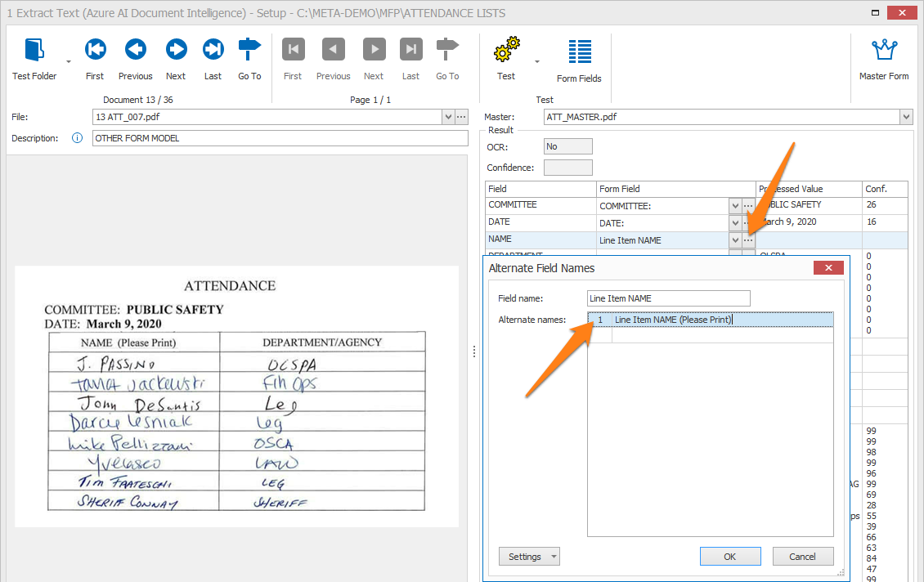Click the Conf. column header
Screen dimensions: 924x582
point(885,189)
